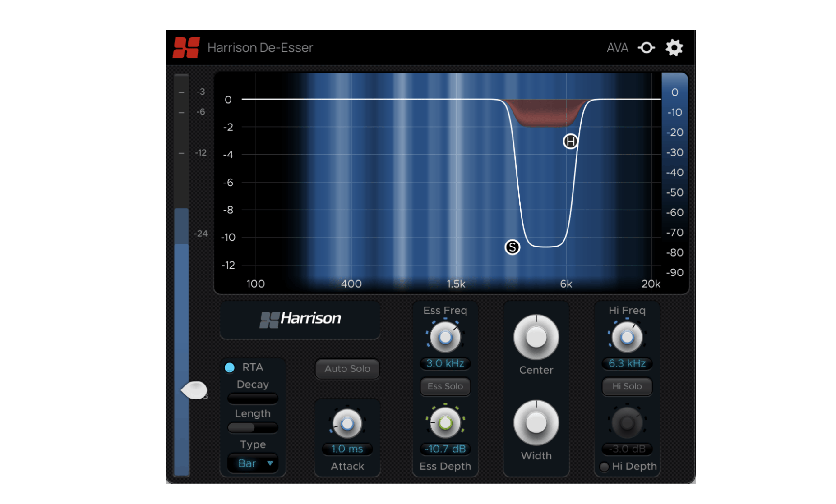Screen dimensions: 836x504
Task: Toggle Ess Solo monitoring
Action: (445, 386)
